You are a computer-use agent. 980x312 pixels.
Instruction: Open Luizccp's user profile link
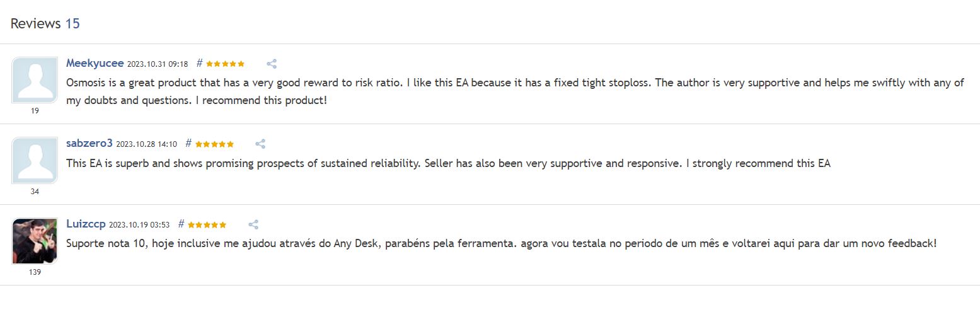click(86, 224)
